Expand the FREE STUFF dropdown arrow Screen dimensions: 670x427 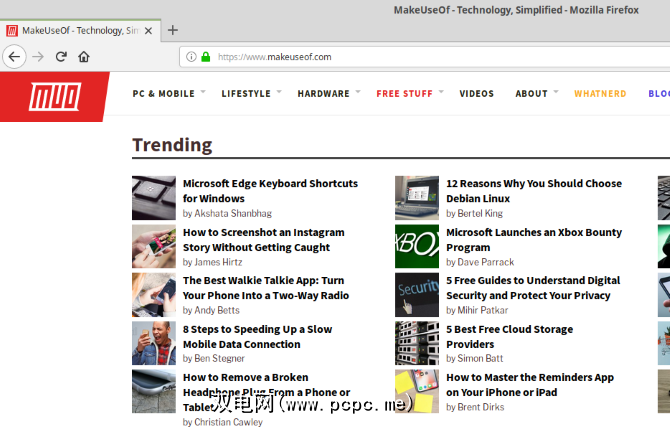click(441, 91)
